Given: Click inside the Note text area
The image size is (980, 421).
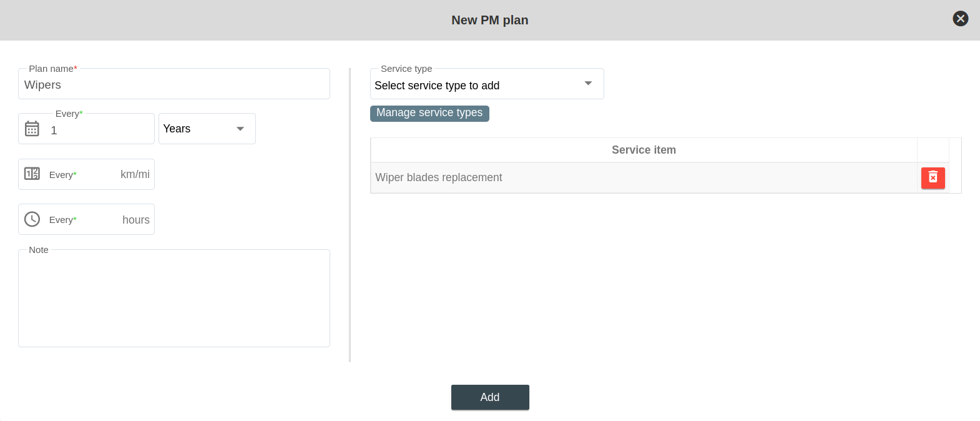Looking at the screenshot, I should point(174,299).
